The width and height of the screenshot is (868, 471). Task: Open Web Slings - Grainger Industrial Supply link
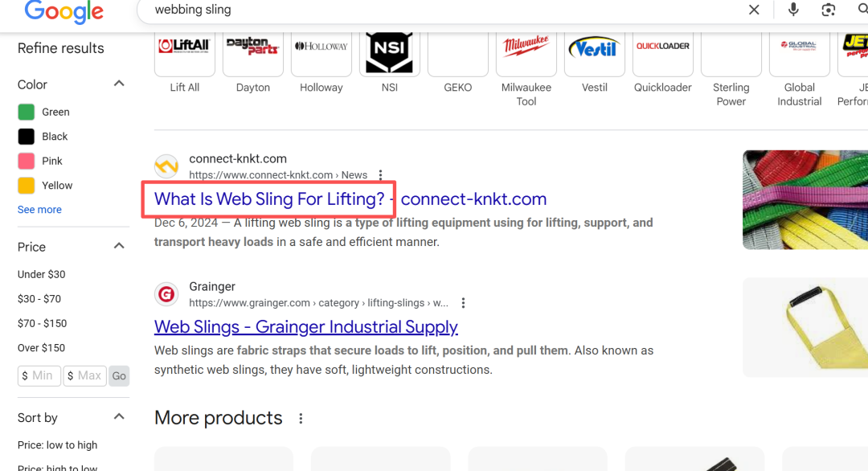coord(306,326)
